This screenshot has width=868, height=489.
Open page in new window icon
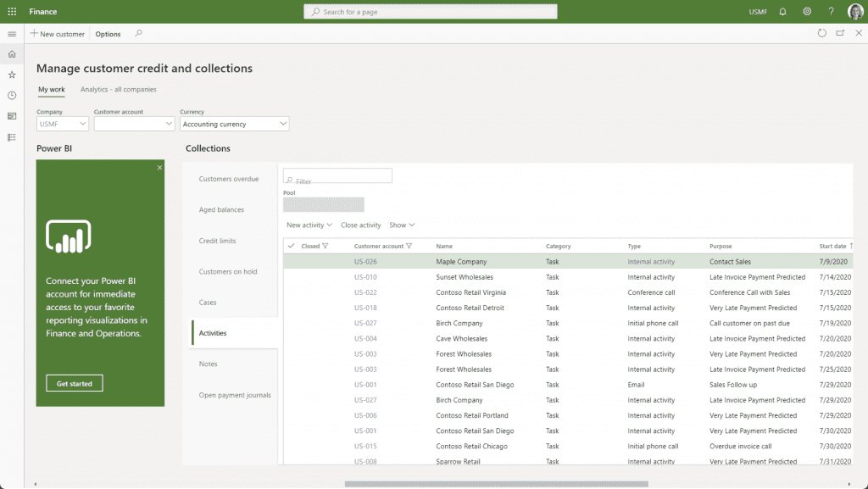click(840, 33)
